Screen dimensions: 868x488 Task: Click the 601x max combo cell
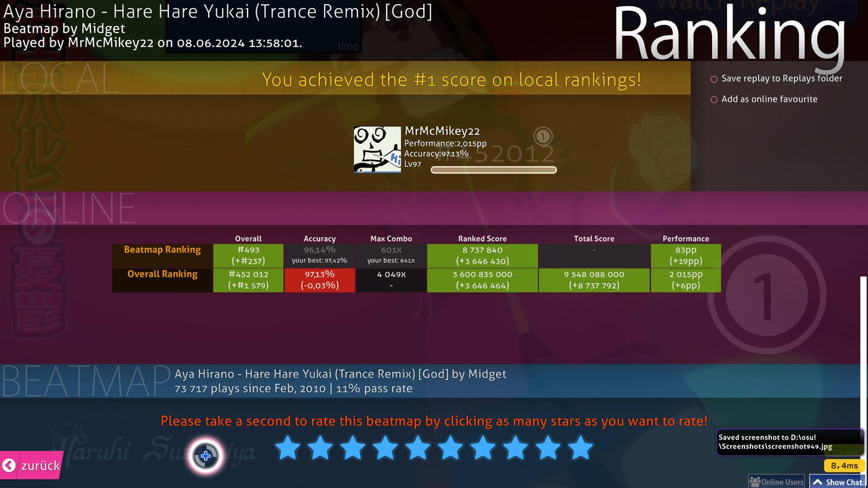(391, 256)
